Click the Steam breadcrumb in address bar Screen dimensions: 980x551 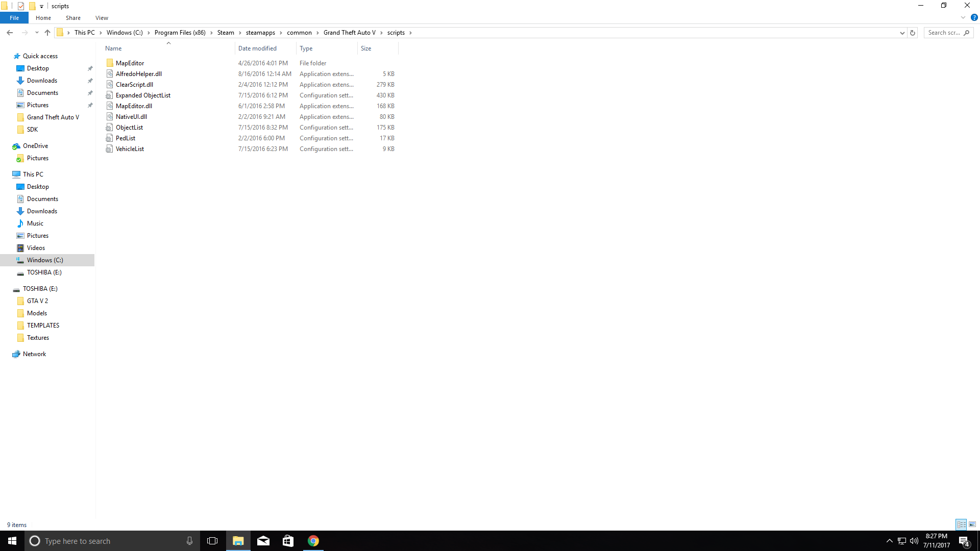tap(226, 33)
